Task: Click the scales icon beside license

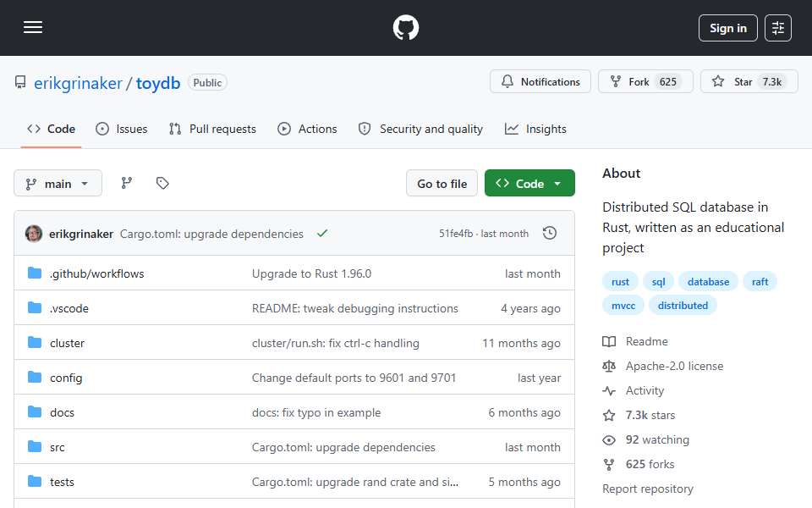Action: [x=609, y=367]
